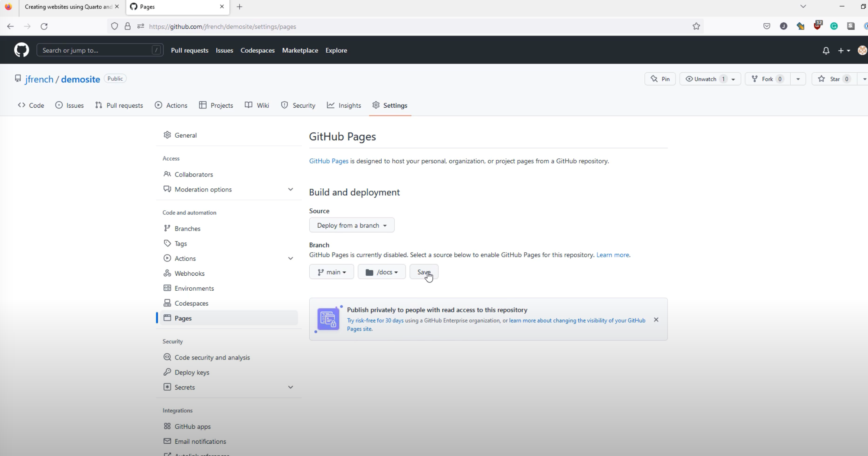
Task: Click the repository icon beside jfrench
Action: (x=18, y=78)
